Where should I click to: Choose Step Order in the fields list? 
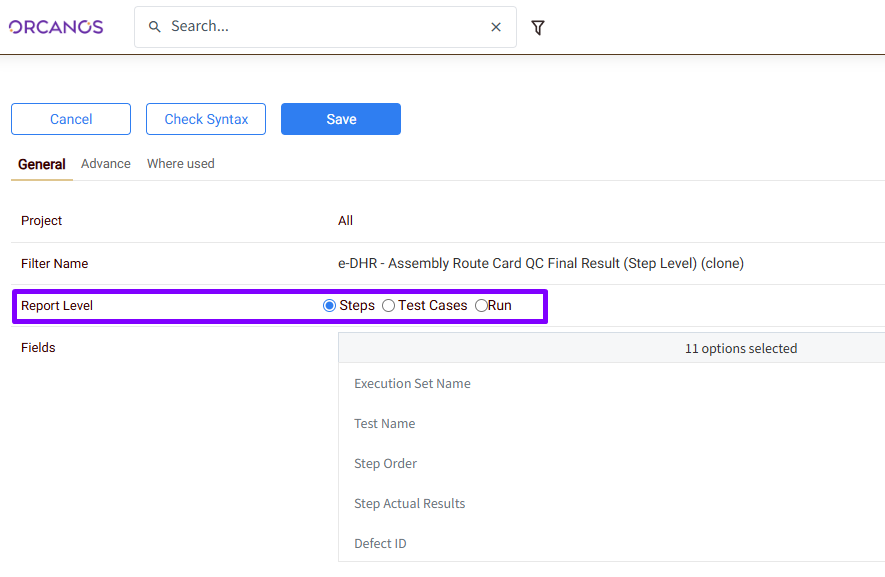386,464
